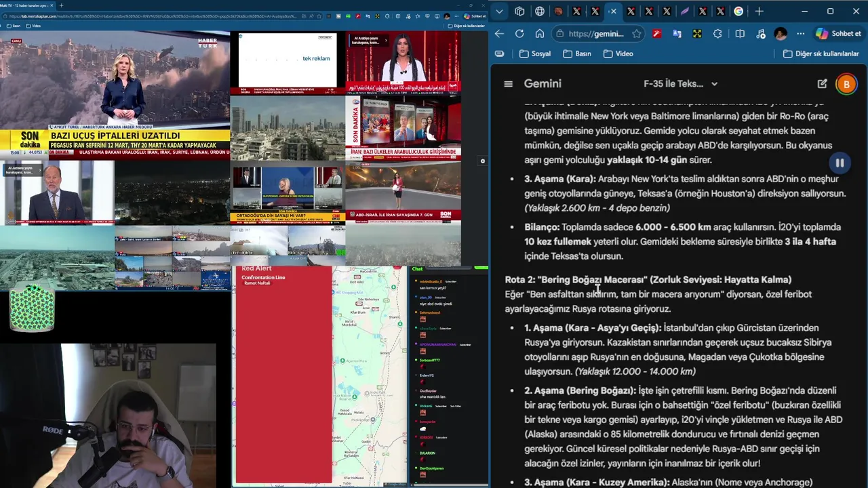This screenshot has width=868, height=488.
Task: Refresh the Gemini page
Action: click(519, 33)
